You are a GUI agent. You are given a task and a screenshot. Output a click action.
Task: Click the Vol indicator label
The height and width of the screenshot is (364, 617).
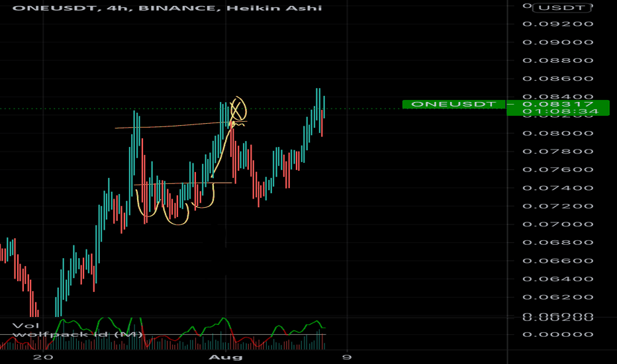pos(26,326)
